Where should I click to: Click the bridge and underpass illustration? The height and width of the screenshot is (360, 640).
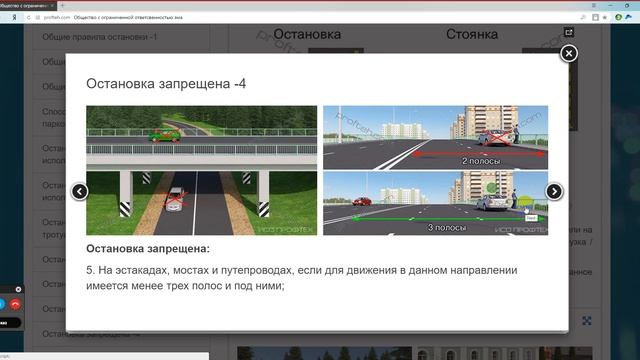[201, 170]
